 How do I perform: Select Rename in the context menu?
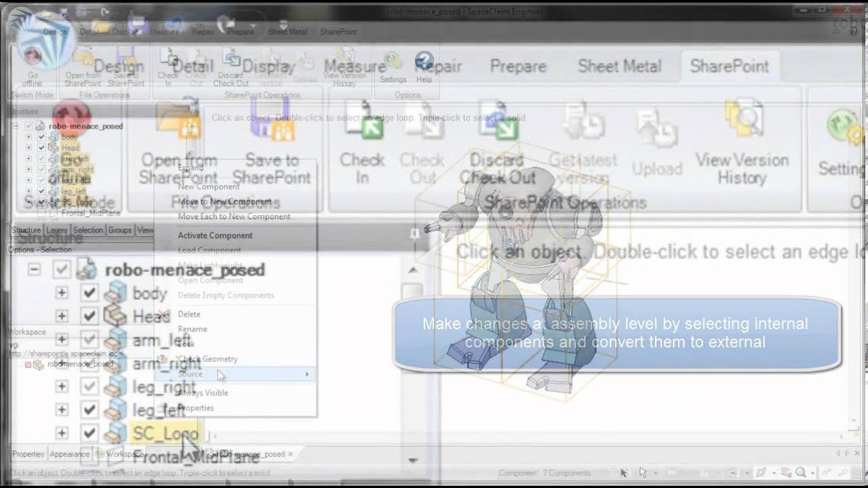pos(192,329)
